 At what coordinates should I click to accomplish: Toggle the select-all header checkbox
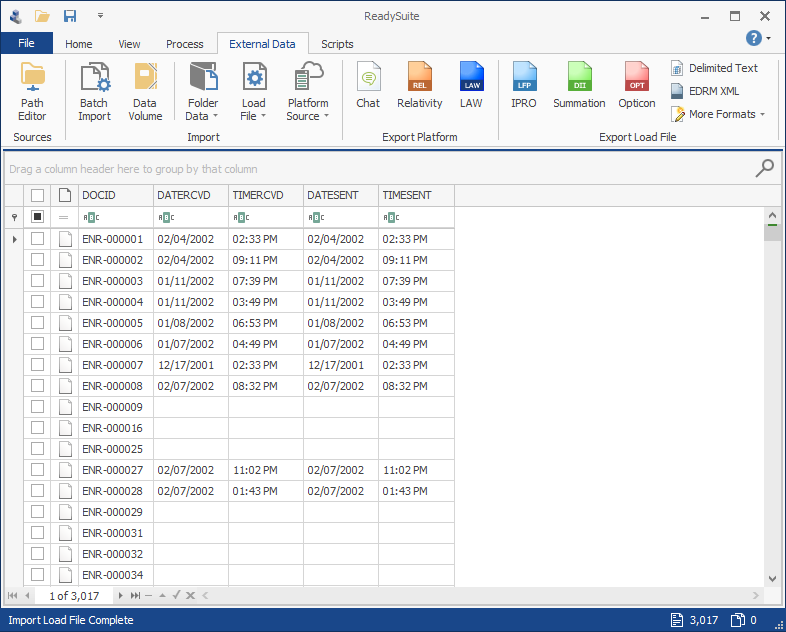coord(37,195)
